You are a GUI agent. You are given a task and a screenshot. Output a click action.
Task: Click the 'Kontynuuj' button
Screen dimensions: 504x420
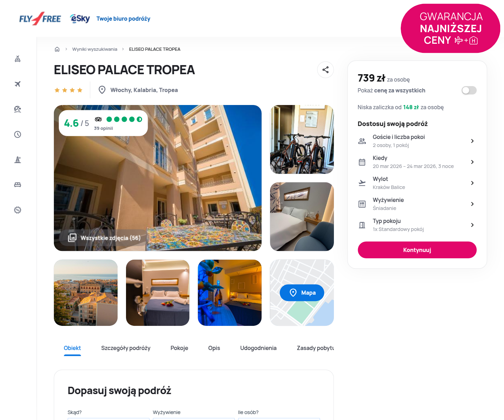point(417,250)
